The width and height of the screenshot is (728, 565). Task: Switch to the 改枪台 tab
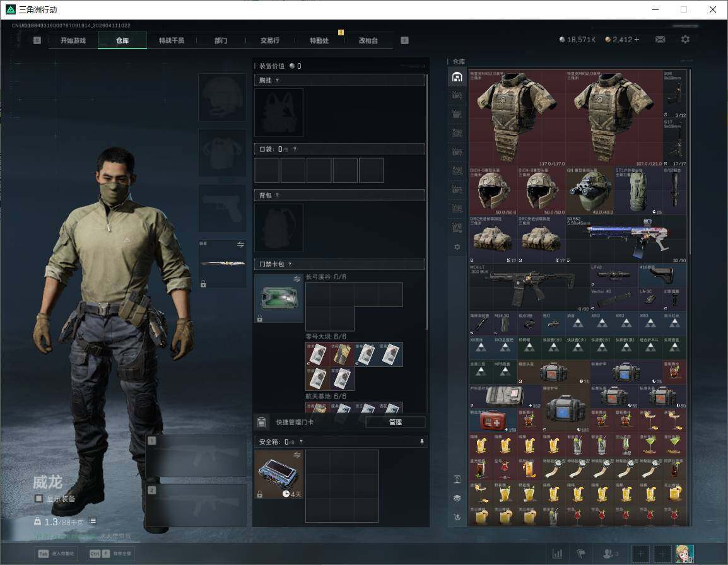tap(368, 40)
